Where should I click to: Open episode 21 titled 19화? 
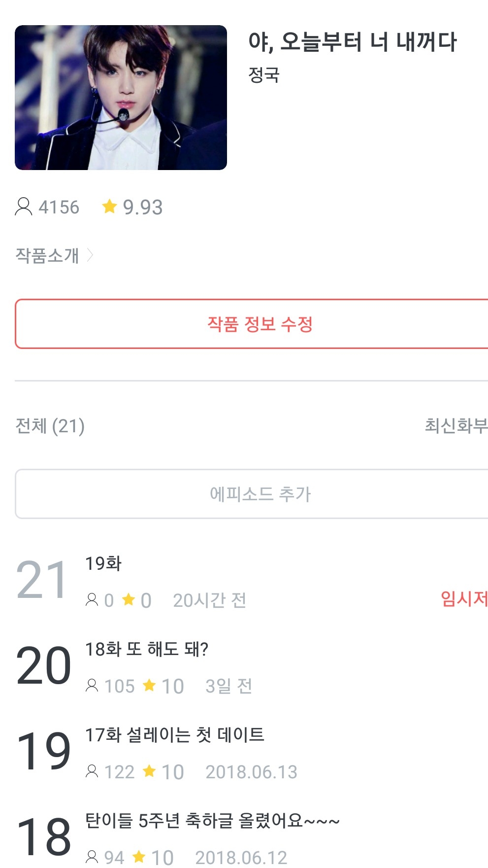tap(103, 563)
